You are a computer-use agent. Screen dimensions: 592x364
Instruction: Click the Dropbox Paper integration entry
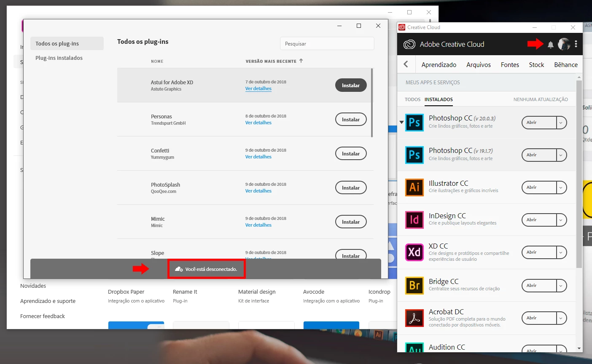(x=136, y=296)
